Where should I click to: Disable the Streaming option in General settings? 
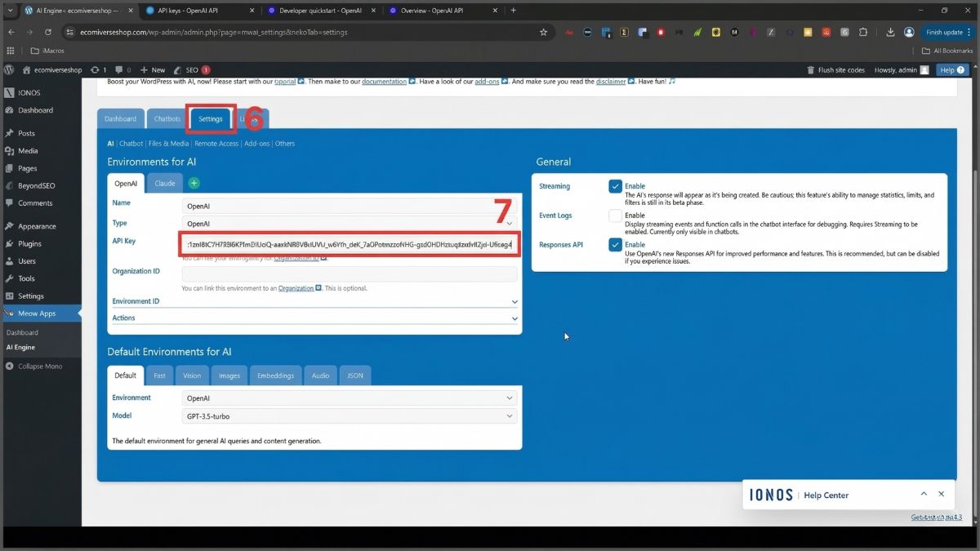616,185
